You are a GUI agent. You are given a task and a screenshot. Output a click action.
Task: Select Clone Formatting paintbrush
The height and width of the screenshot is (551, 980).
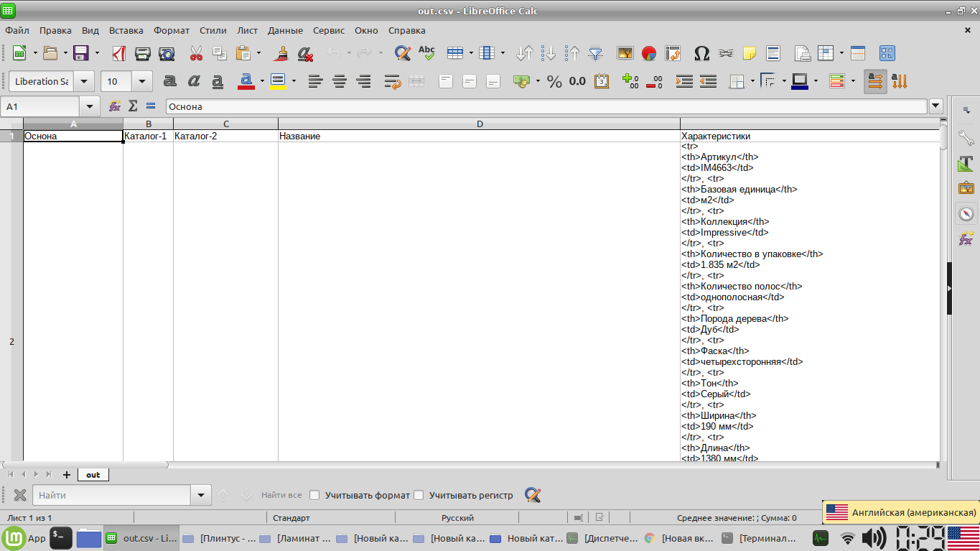click(281, 53)
